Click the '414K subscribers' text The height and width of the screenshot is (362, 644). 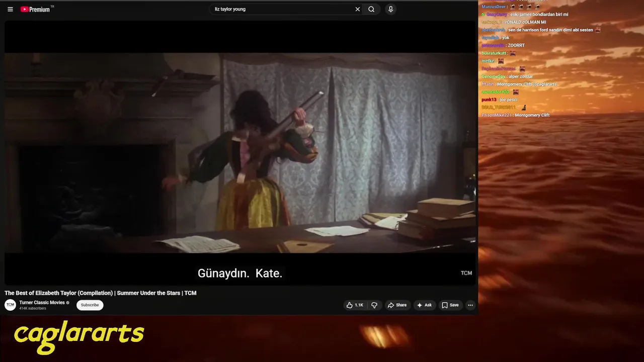(33, 308)
